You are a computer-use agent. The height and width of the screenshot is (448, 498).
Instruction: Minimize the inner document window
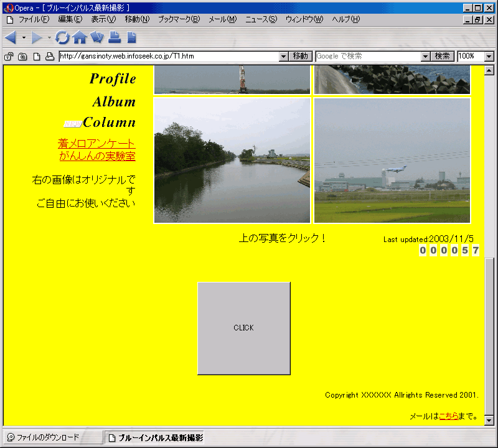point(467,20)
